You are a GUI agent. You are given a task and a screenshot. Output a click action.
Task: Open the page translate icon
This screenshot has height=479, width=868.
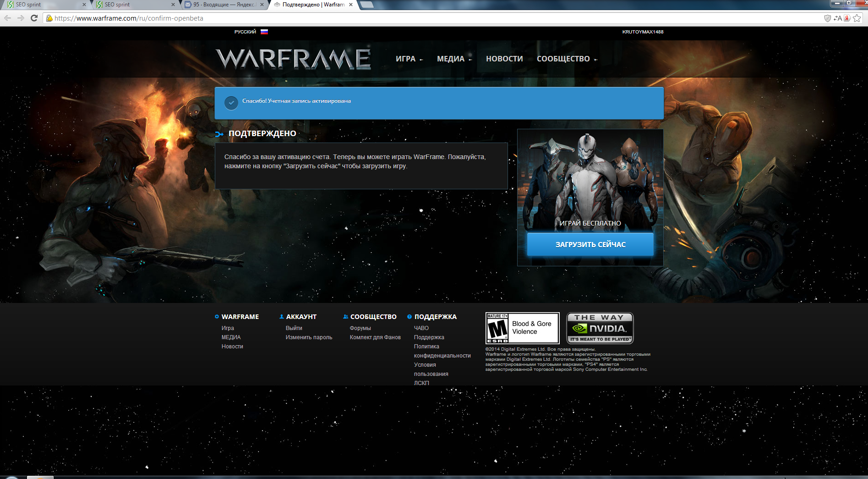point(837,18)
